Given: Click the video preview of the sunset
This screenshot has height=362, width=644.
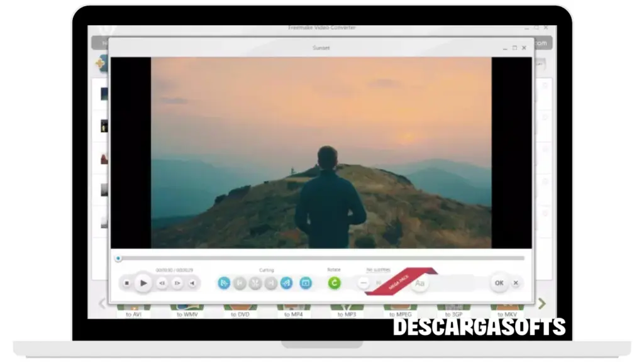Looking at the screenshot, I should pos(321,153).
